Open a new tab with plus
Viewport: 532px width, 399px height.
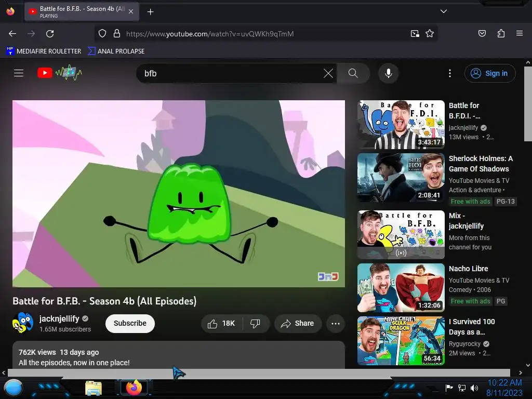click(x=150, y=12)
